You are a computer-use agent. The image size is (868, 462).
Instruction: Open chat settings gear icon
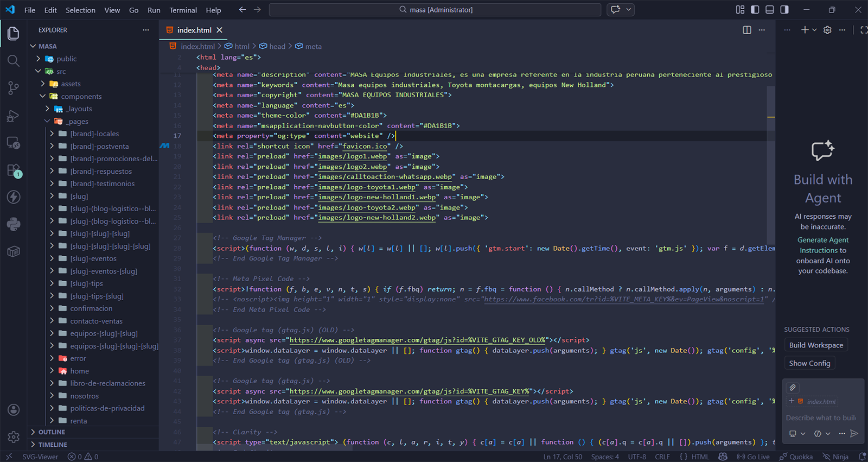pyautogui.click(x=827, y=30)
